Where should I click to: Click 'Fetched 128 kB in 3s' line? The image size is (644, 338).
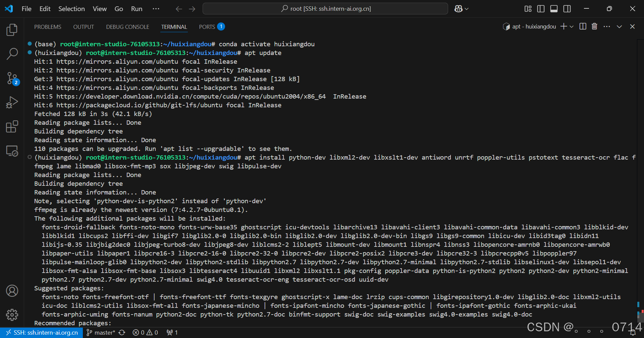coord(93,114)
